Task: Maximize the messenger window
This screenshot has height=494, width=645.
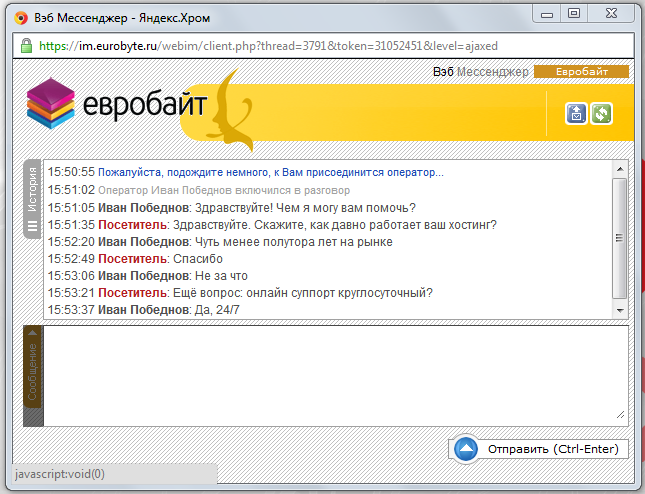Action: (574, 14)
